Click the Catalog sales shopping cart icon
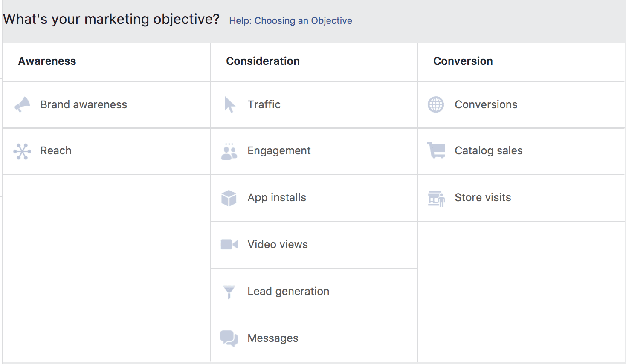Viewport: 626px width, 364px height. click(436, 150)
